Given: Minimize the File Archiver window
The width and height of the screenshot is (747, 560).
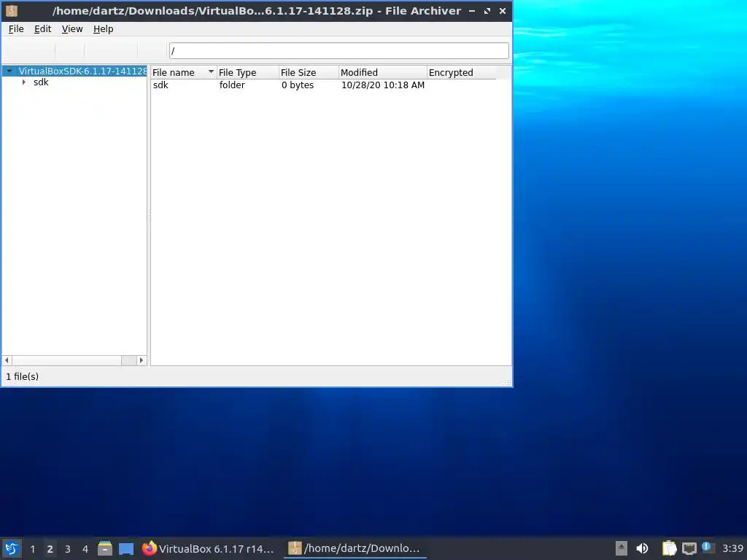Looking at the screenshot, I should pos(472,10).
